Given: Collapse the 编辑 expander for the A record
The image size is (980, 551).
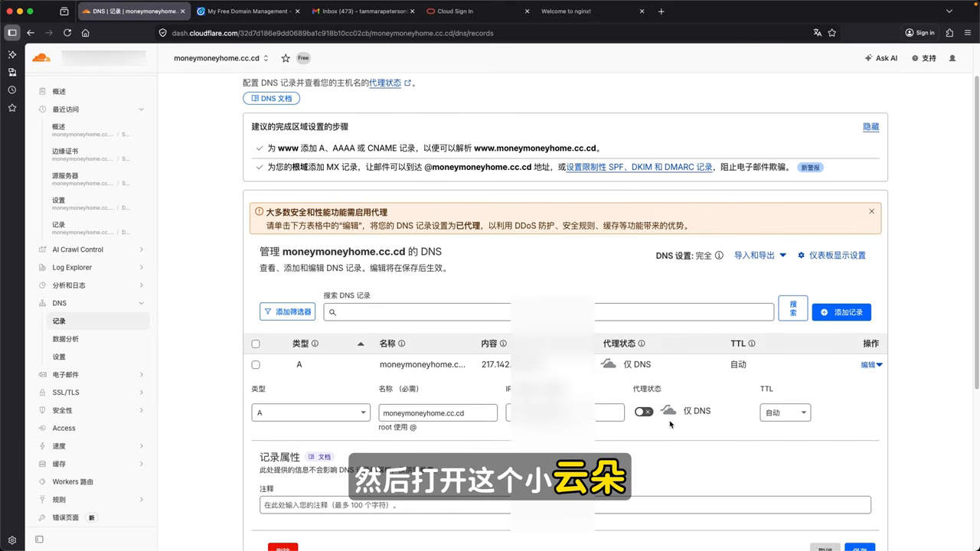Looking at the screenshot, I should [871, 365].
